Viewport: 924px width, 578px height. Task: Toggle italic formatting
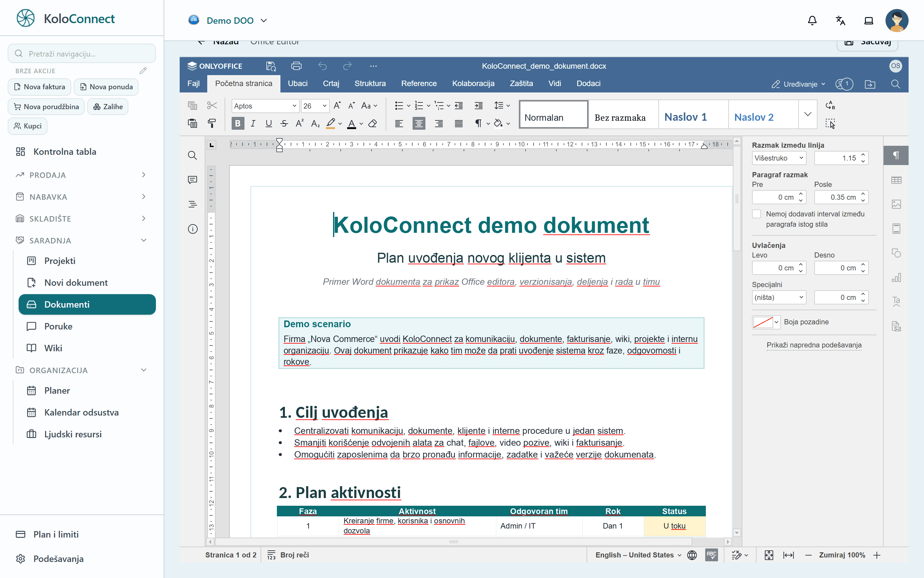[253, 124]
